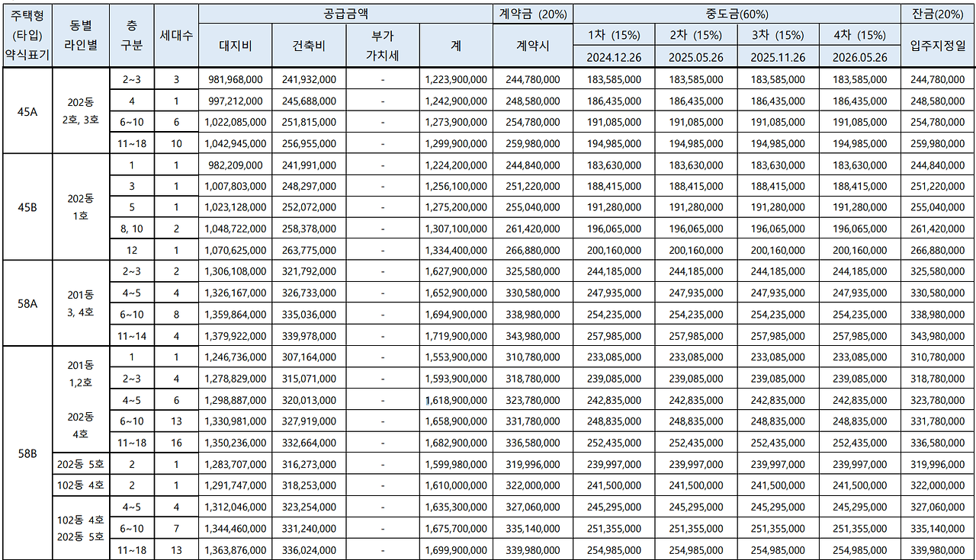This screenshot has width=976, height=560.
Task: Select land cost 1,306,108,000
Action: 236,271
